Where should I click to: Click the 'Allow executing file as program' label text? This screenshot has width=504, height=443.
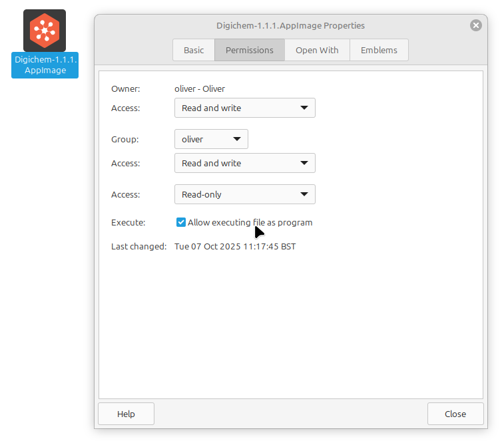point(250,222)
